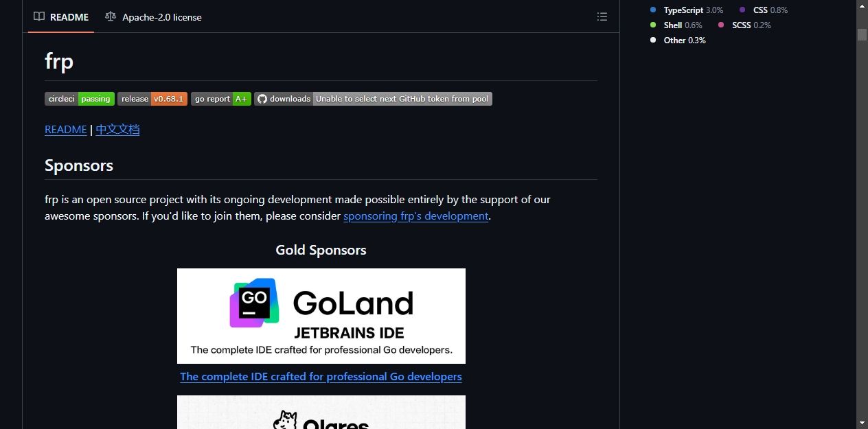868x429 pixels.
Task: Click the TypeScript 3.0% language entry
Action: [687, 10]
